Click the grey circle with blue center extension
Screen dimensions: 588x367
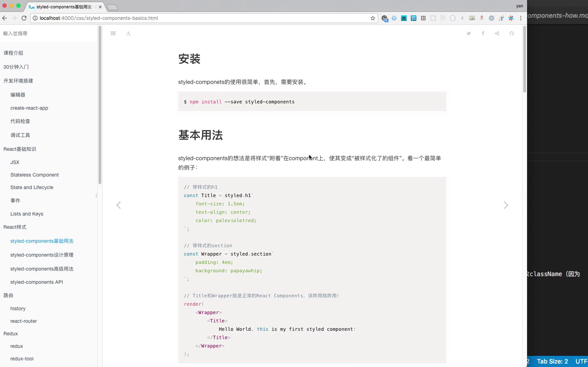pos(492,18)
